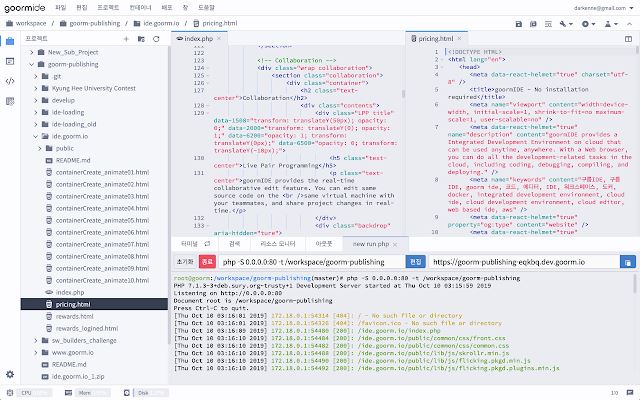Screen dimensions: 640x400
Task: Open the 컨테이너 menu
Action: coord(140,7)
